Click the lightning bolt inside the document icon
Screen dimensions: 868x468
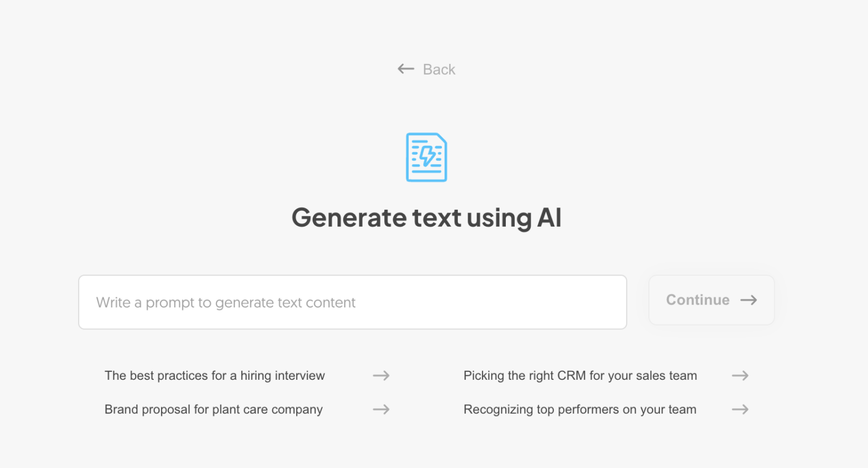[427, 155]
